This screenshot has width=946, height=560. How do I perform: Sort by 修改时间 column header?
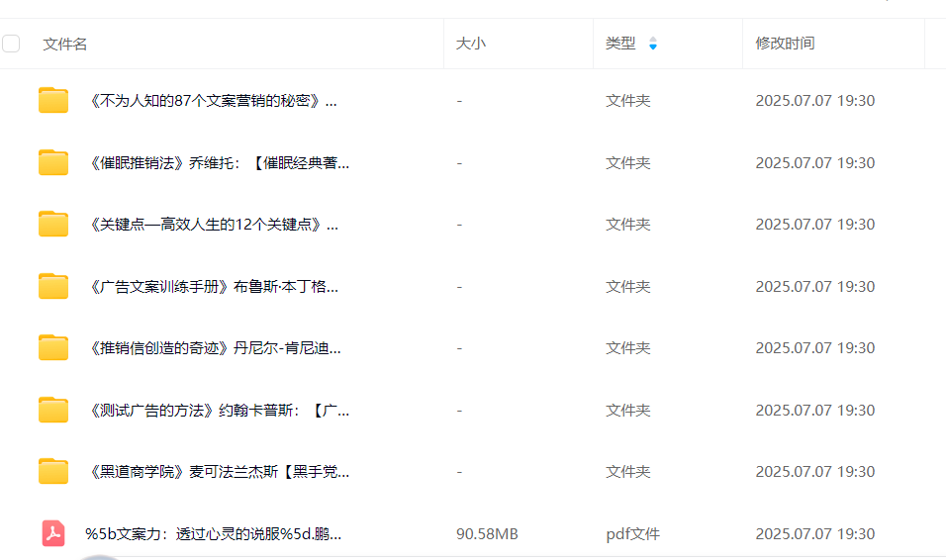point(785,44)
